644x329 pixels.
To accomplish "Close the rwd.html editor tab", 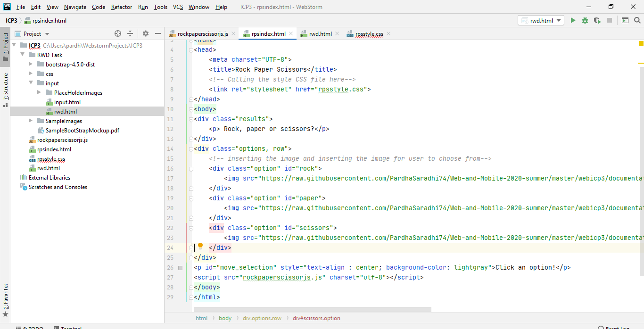I will pyautogui.click(x=337, y=33).
